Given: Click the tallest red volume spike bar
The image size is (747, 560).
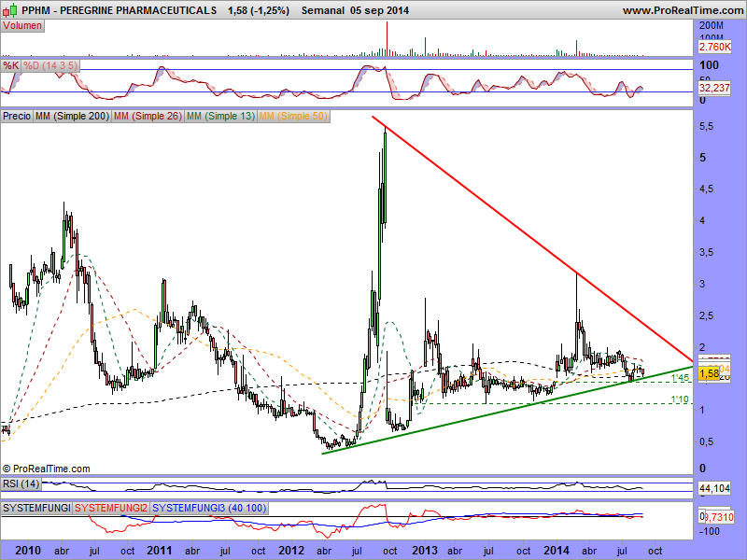Looking at the screenshot, I should (x=387, y=38).
